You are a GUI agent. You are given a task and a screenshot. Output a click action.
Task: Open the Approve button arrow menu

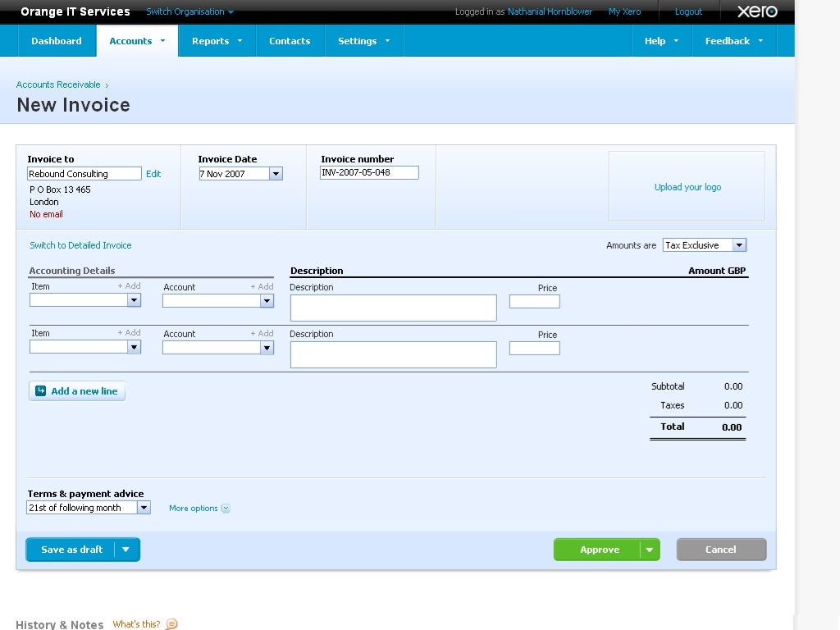650,550
